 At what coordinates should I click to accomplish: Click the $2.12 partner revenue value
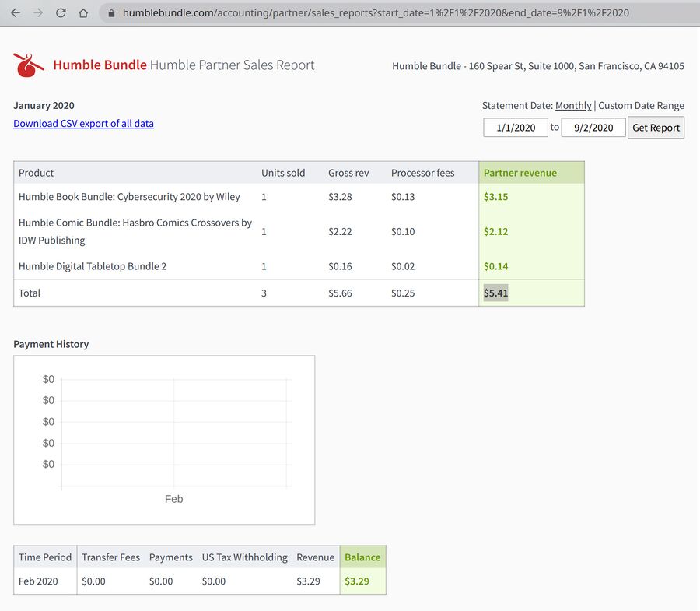click(x=496, y=231)
